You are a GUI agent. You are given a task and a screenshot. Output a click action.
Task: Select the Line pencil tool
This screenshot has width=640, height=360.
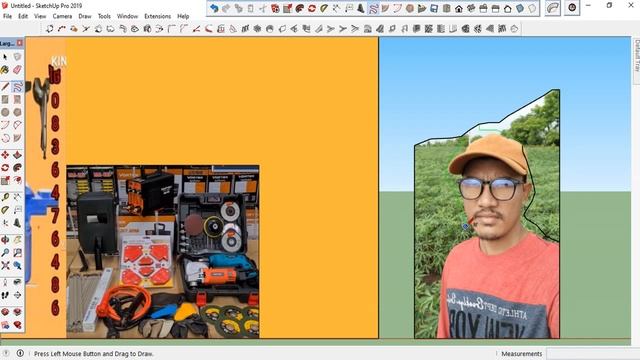pyautogui.click(x=5, y=87)
